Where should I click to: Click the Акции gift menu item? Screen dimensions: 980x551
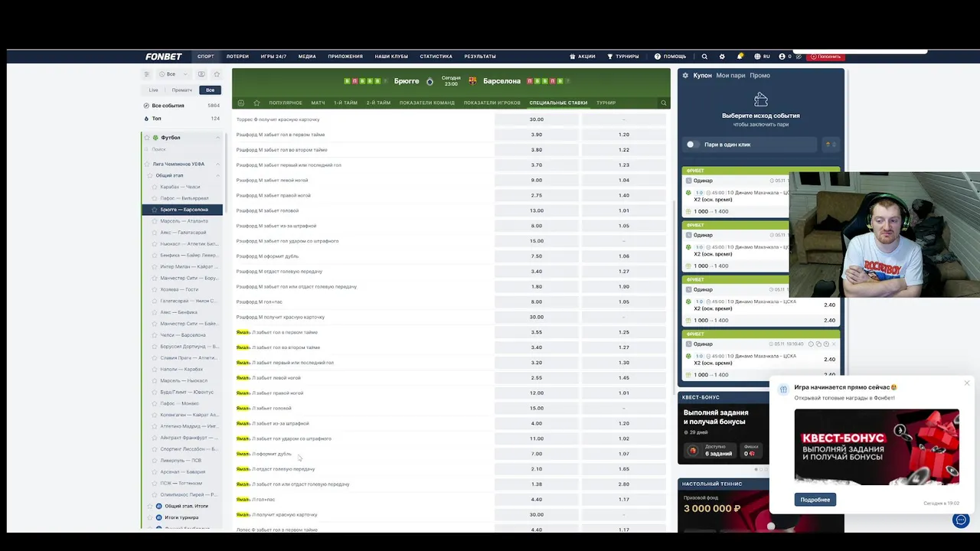583,57
